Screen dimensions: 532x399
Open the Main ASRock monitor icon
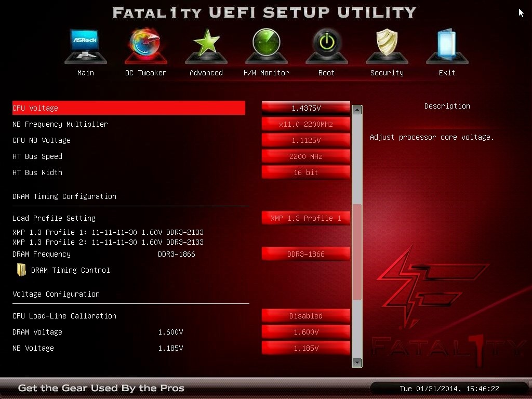86,46
